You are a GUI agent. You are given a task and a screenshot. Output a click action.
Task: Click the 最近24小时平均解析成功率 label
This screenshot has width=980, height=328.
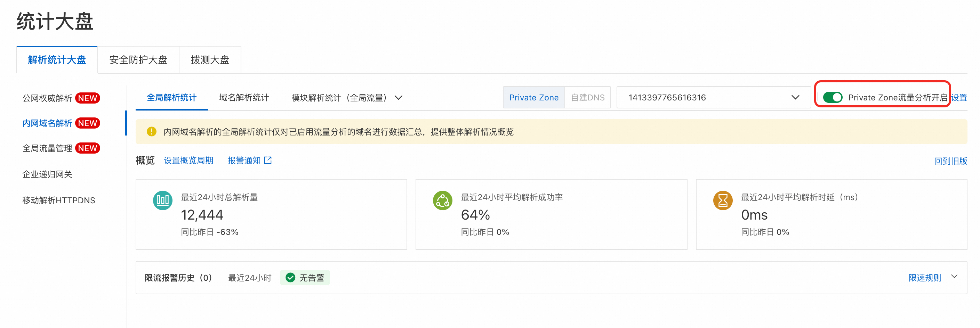click(x=512, y=197)
